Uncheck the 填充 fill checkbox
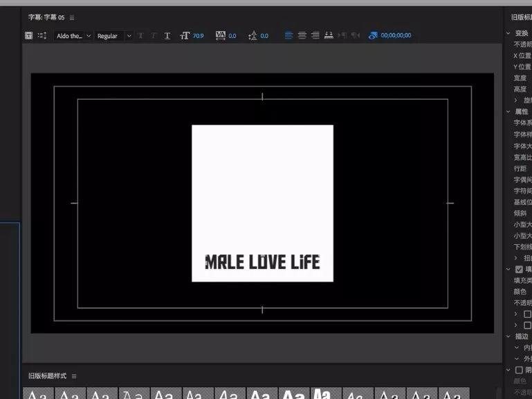This screenshot has width=532, height=399. pyautogui.click(x=519, y=270)
